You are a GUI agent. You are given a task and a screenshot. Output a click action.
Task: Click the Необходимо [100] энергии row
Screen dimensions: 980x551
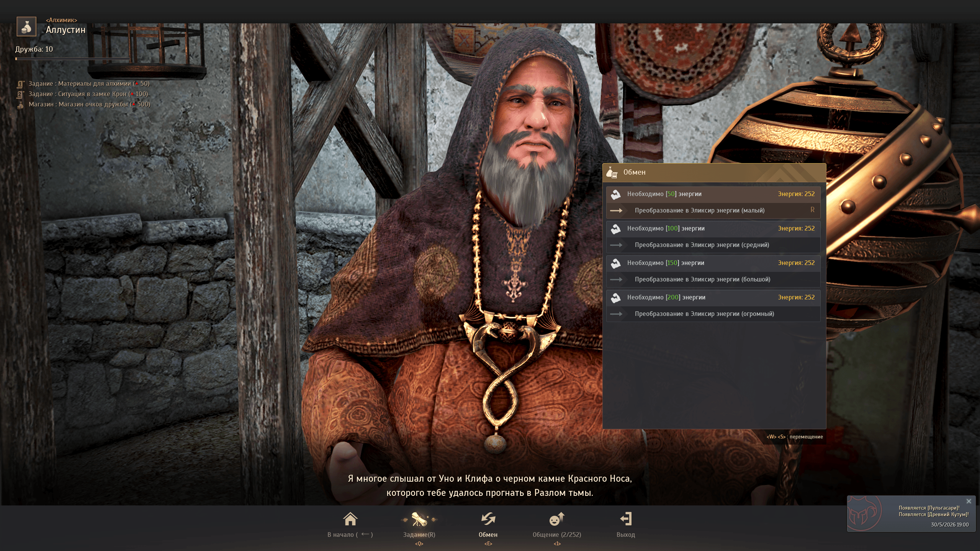click(x=713, y=229)
